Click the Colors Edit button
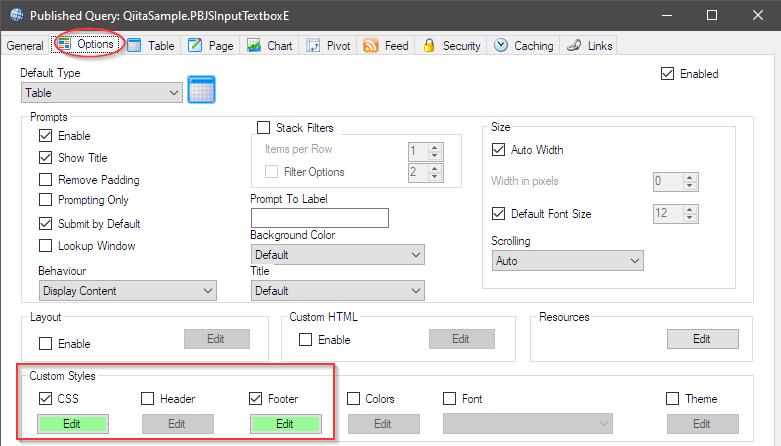 (x=384, y=424)
